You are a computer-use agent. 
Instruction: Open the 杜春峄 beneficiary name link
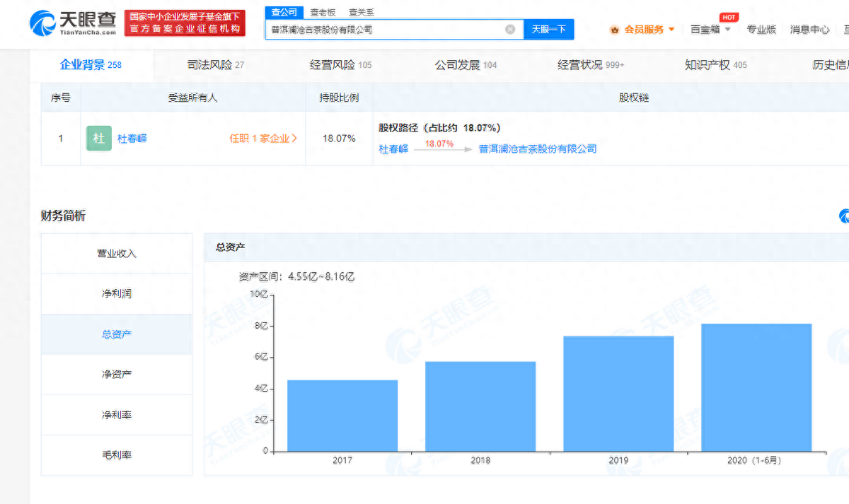[132, 139]
